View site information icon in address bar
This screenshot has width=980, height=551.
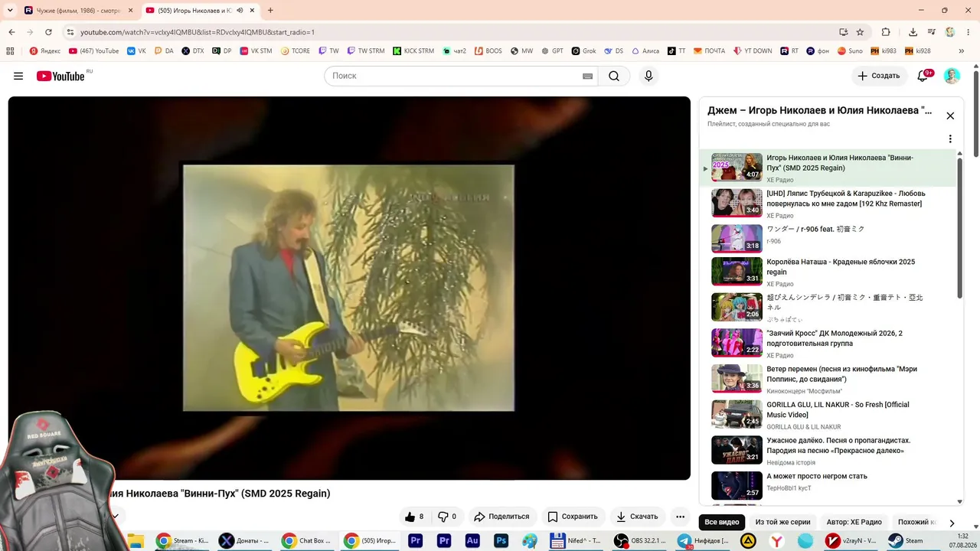[x=70, y=32]
